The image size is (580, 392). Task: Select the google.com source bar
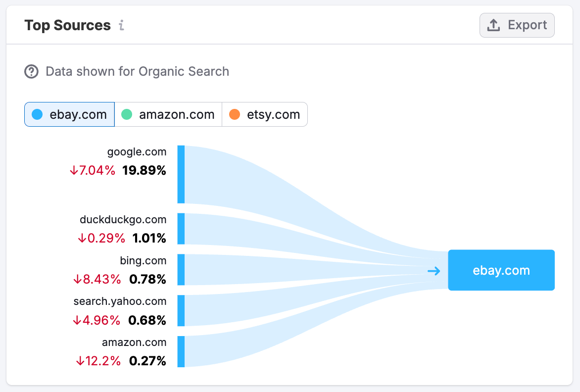click(182, 174)
